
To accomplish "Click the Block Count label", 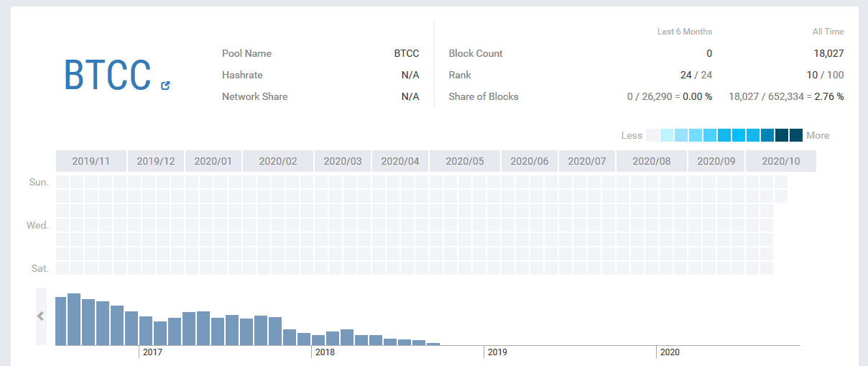I will coord(476,53).
